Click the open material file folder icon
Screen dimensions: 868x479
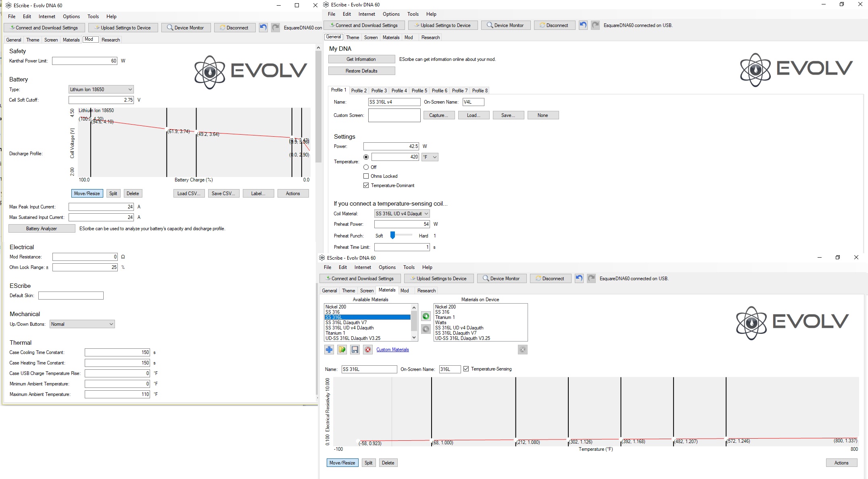point(342,350)
